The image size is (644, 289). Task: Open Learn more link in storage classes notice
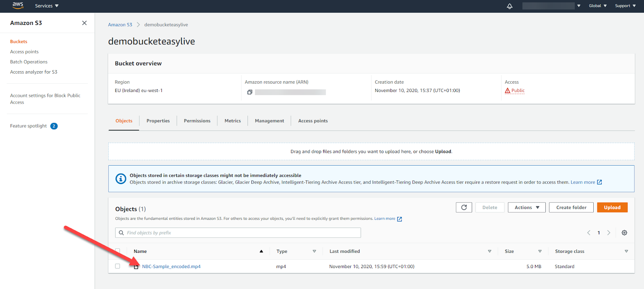click(582, 182)
